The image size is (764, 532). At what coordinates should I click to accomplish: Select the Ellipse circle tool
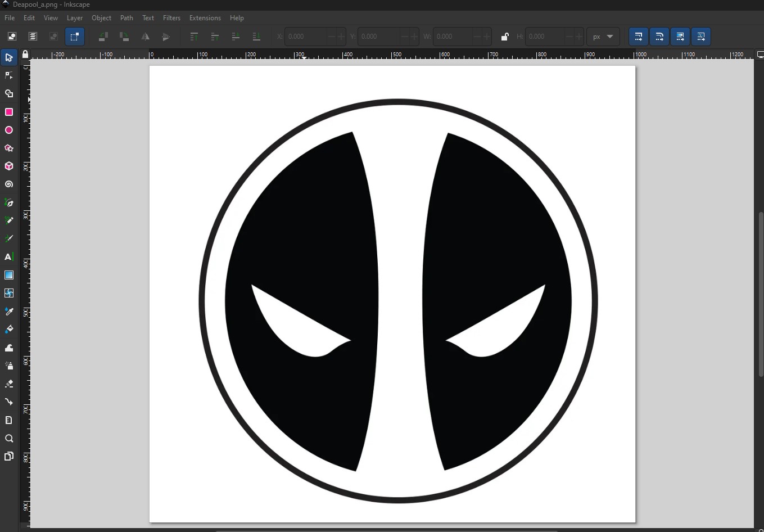[x=9, y=130]
